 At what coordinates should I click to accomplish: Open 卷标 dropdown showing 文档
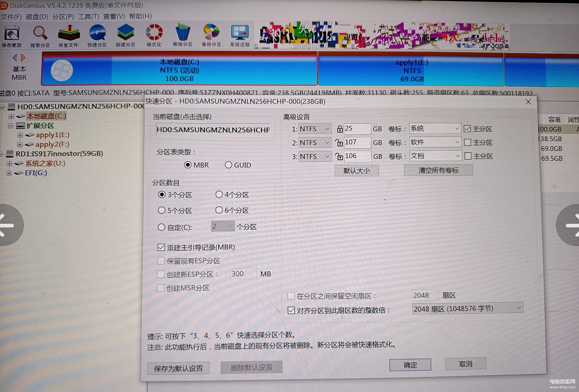pyautogui.click(x=435, y=156)
